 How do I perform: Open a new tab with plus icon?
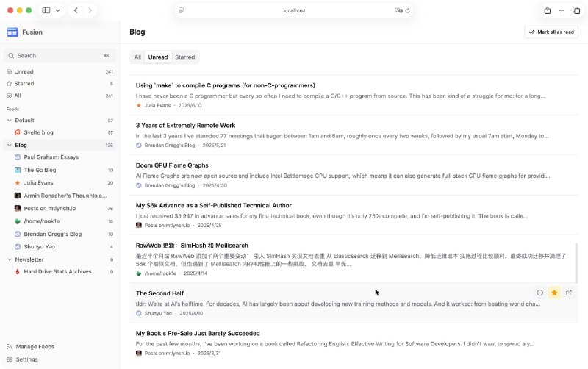562,10
